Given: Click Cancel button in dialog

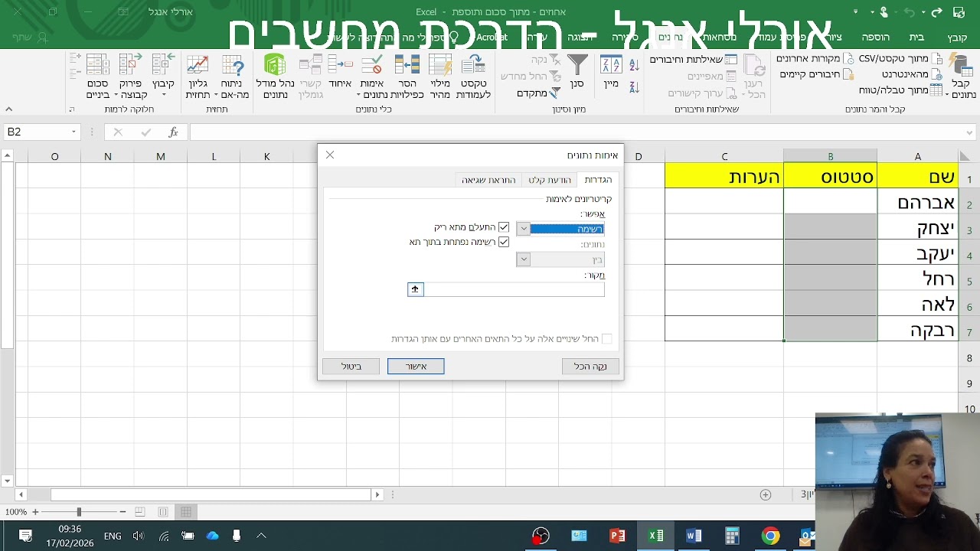Looking at the screenshot, I should [x=351, y=367].
